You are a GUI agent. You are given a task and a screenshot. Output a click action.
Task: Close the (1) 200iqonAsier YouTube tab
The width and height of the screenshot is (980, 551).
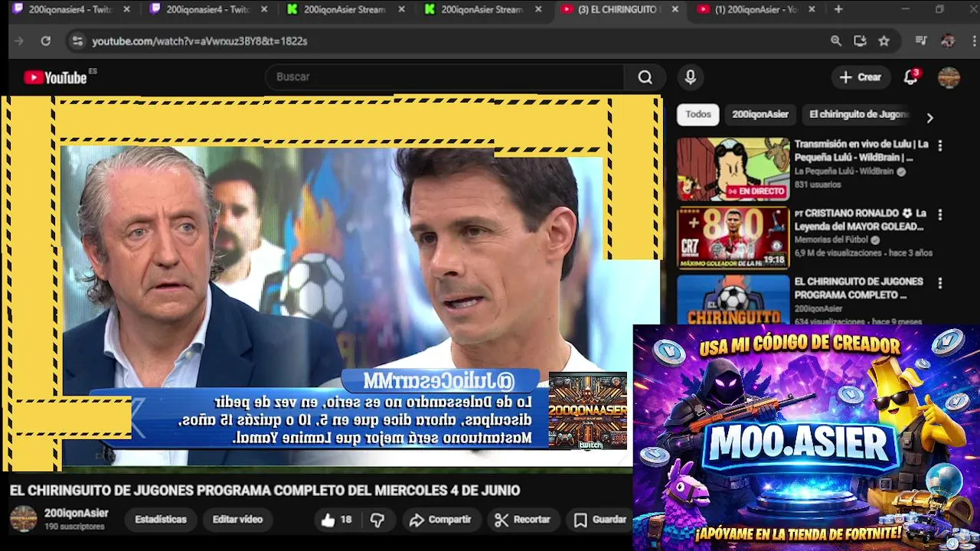pyautogui.click(x=812, y=9)
